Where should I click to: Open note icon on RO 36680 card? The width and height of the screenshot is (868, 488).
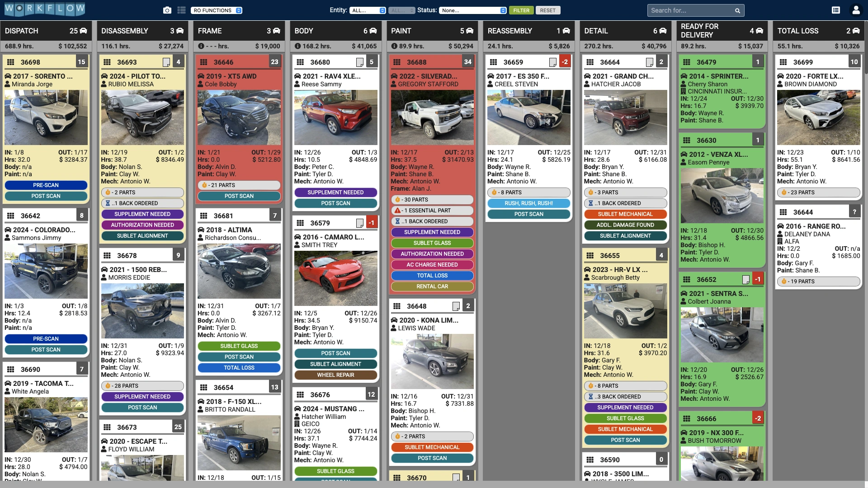pos(360,62)
